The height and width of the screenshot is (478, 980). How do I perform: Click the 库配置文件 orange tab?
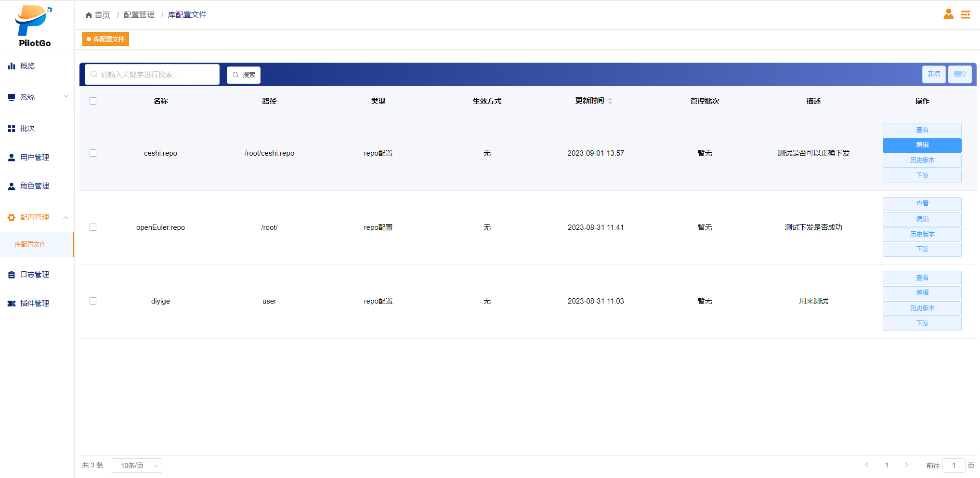coord(106,39)
